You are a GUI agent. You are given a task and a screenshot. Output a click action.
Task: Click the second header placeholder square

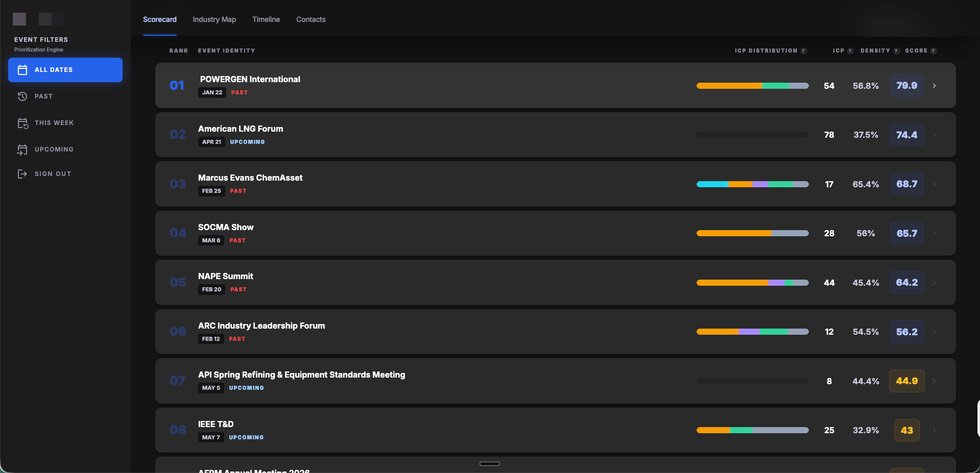[51, 19]
